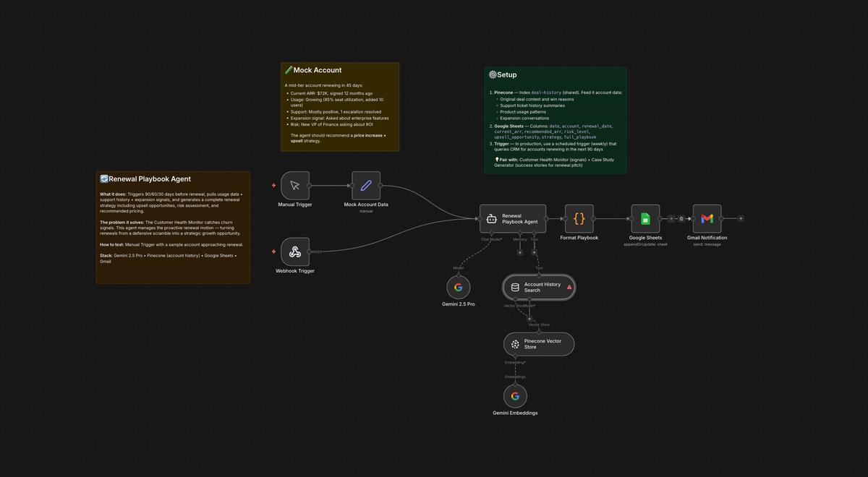This screenshot has height=477, width=868.
Task: Select the Gmail Notification node
Action: [707, 218]
